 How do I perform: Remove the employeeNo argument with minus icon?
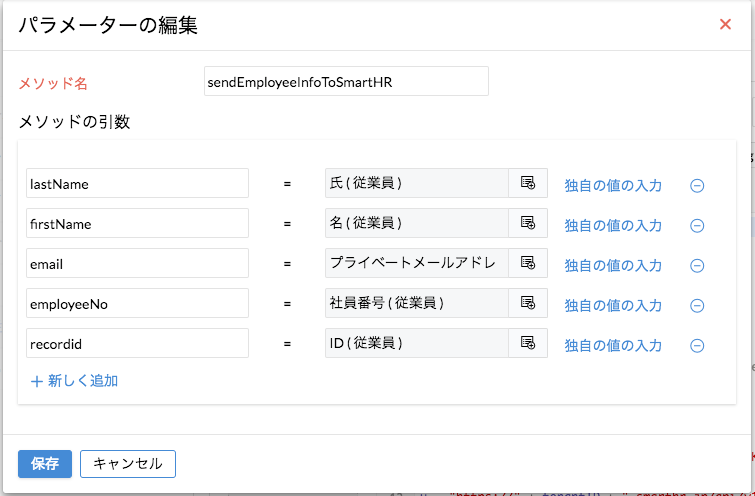pos(697,305)
